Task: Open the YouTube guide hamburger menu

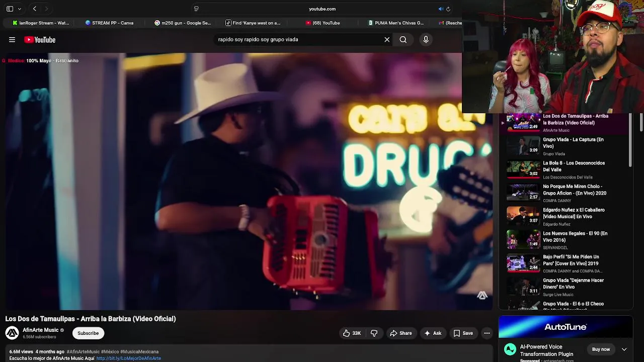Action: [x=12, y=40]
